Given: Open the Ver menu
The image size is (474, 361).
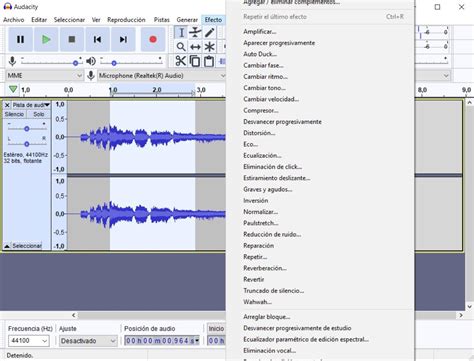Looking at the screenshot, I should click(x=96, y=20).
